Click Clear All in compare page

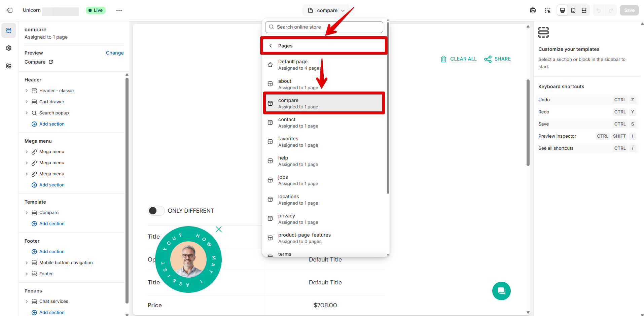(x=459, y=59)
